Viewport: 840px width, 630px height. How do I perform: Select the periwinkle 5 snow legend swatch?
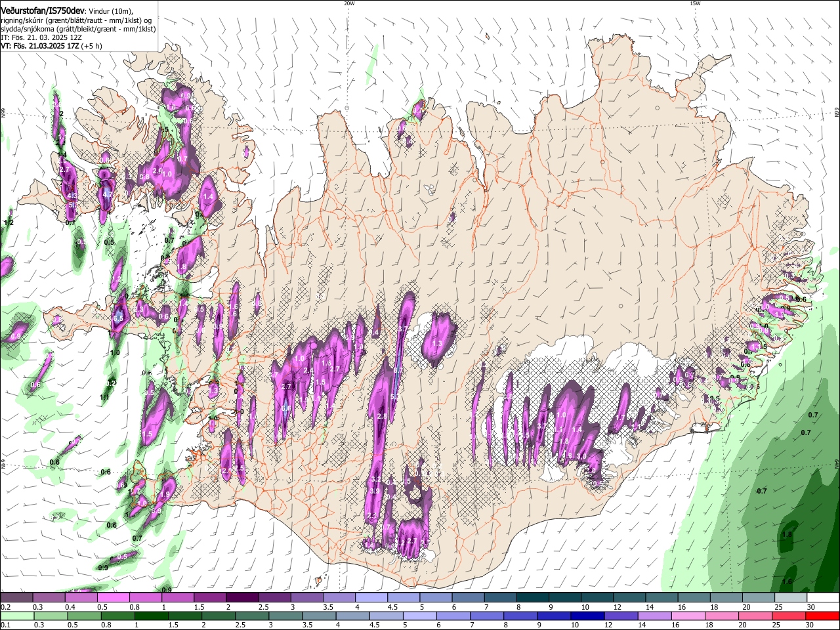(x=436, y=597)
